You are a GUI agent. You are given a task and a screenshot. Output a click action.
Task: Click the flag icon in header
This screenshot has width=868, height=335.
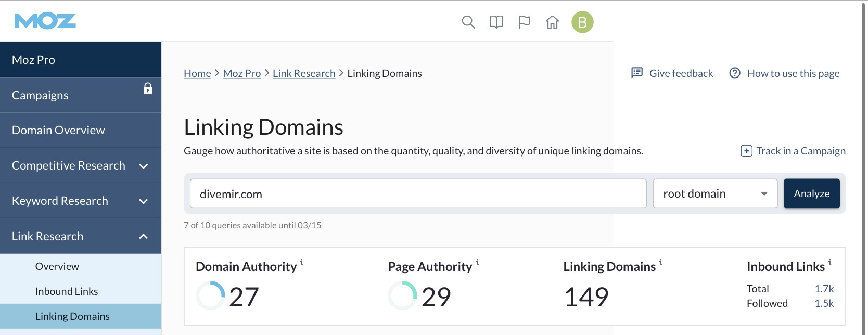(x=524, y=22)
